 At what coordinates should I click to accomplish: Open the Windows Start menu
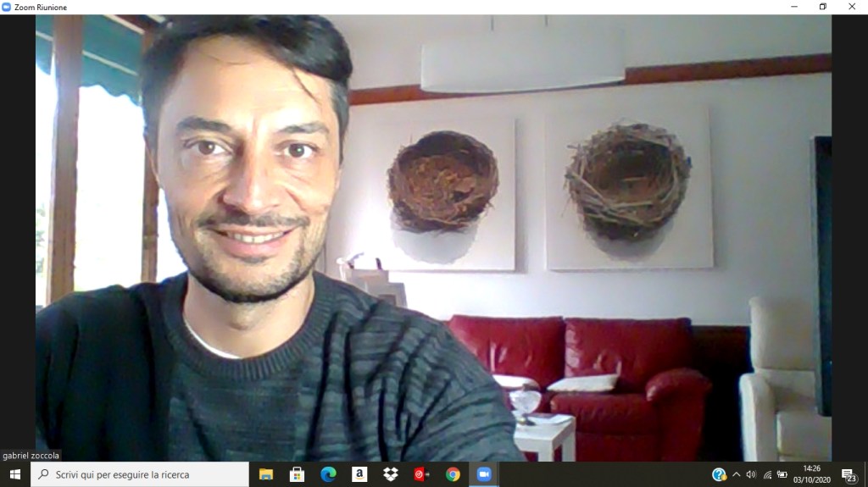tap(14, 474)
